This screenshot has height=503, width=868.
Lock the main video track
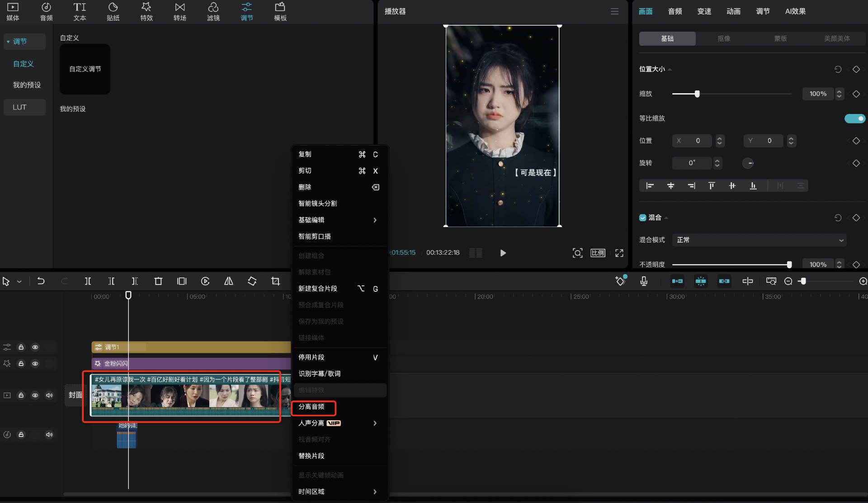[21, 395]
